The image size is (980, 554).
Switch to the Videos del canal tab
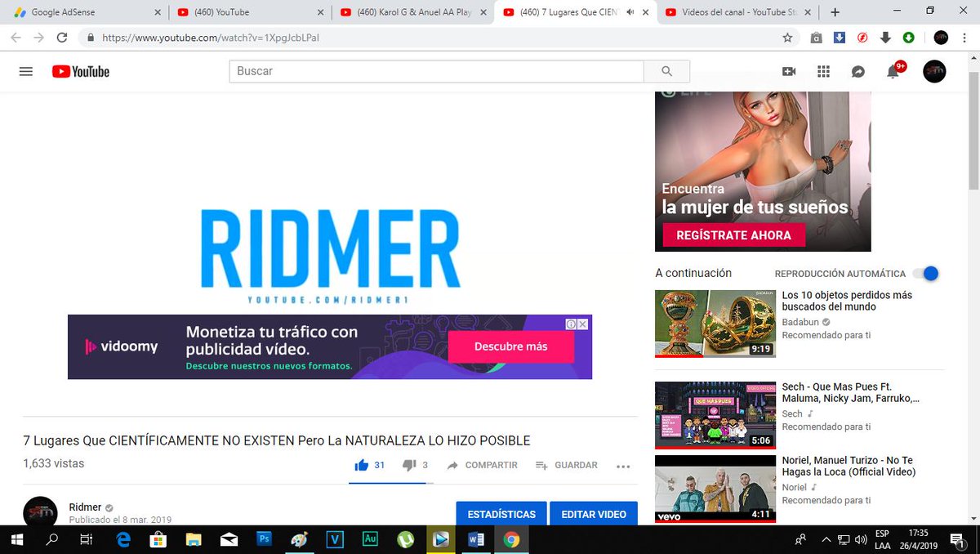point(739,12)
